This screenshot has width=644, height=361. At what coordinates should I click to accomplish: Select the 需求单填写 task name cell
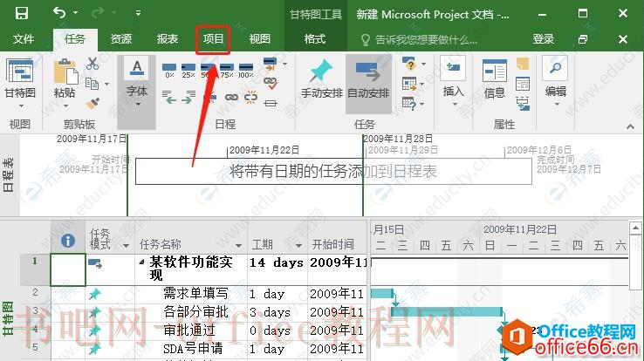tap(191, 294)
